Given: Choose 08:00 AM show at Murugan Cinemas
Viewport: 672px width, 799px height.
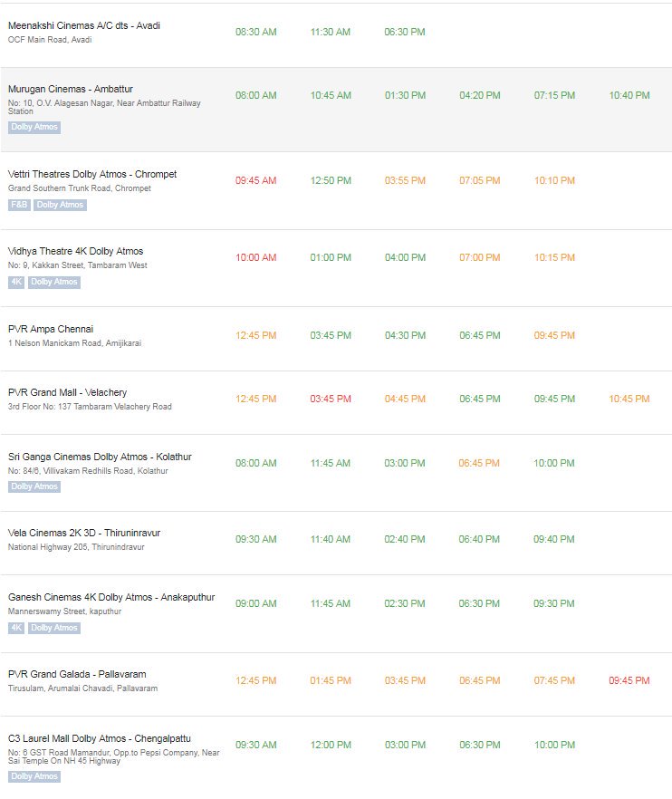Looking at the screenshot, I should (x=255, y=95).
